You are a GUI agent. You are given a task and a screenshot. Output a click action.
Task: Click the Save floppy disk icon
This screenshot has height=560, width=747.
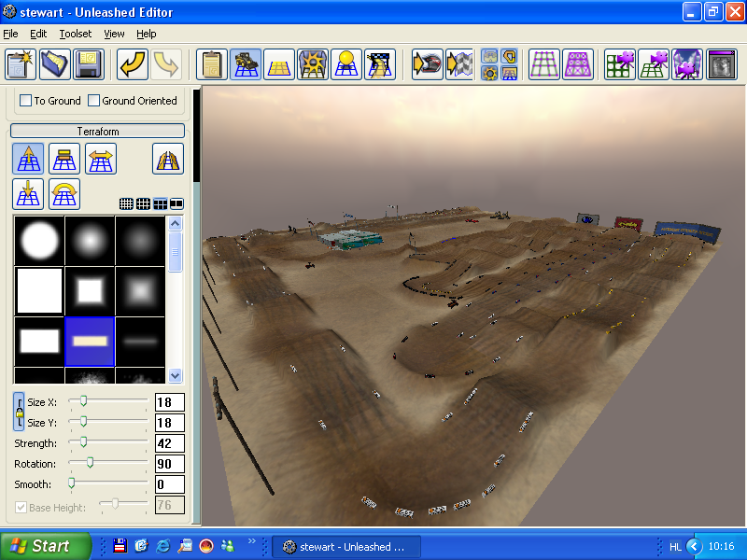(x=89, y=64)
